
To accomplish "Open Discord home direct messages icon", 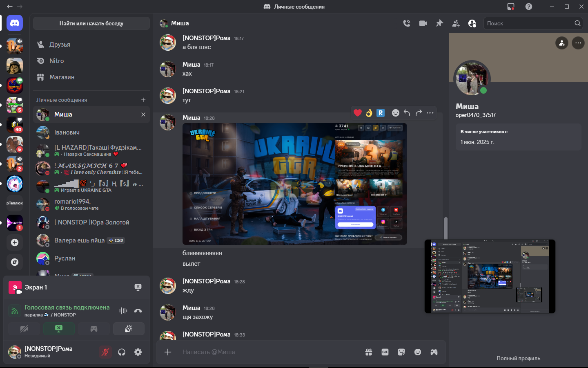I will coord(15,23).
